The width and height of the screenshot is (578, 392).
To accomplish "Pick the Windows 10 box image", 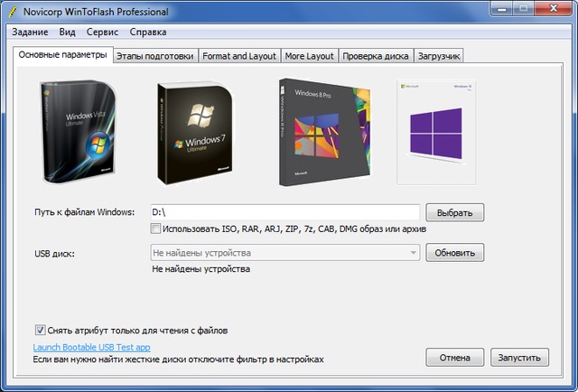I will [x=437, y=129].
